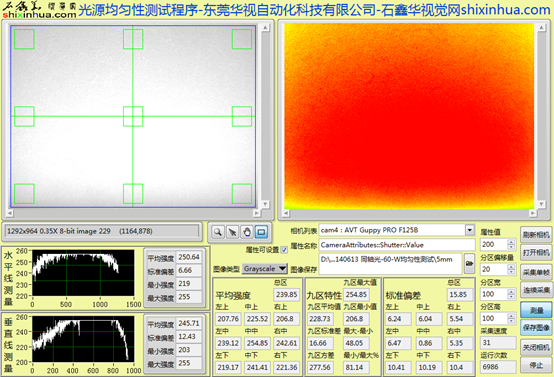Click the 打开相机 button
Image resolution: width=554 pixels, height=377 pixels.
[536, 252]
